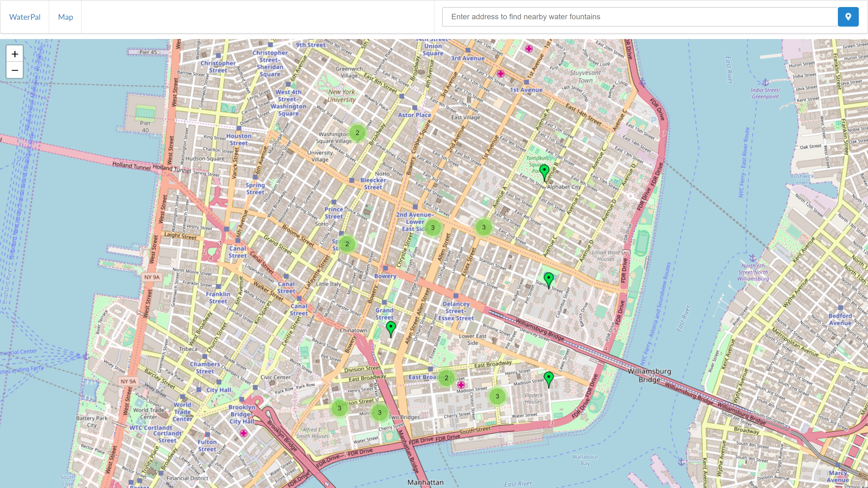Focus the address search input field
The width and height of the screenshot is (868, 488).
(x=640, y=17)
